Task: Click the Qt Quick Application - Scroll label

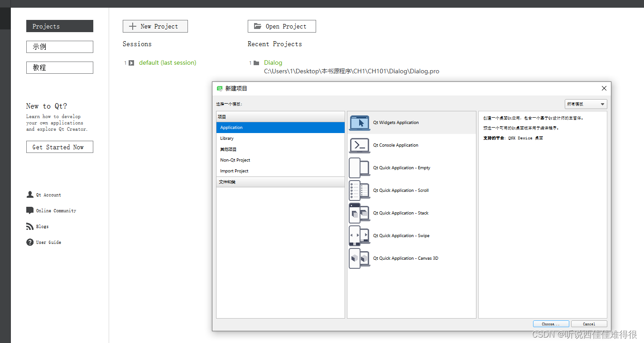Action: [401, 191]
